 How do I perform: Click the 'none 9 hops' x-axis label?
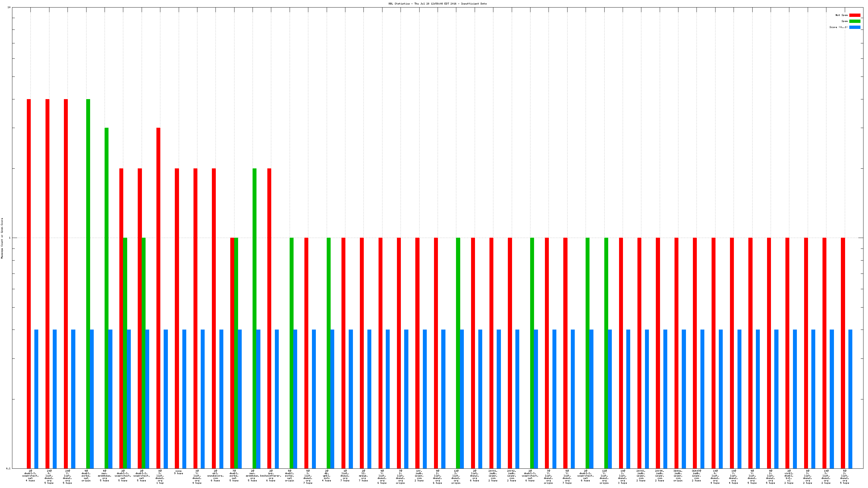(179, 472)
